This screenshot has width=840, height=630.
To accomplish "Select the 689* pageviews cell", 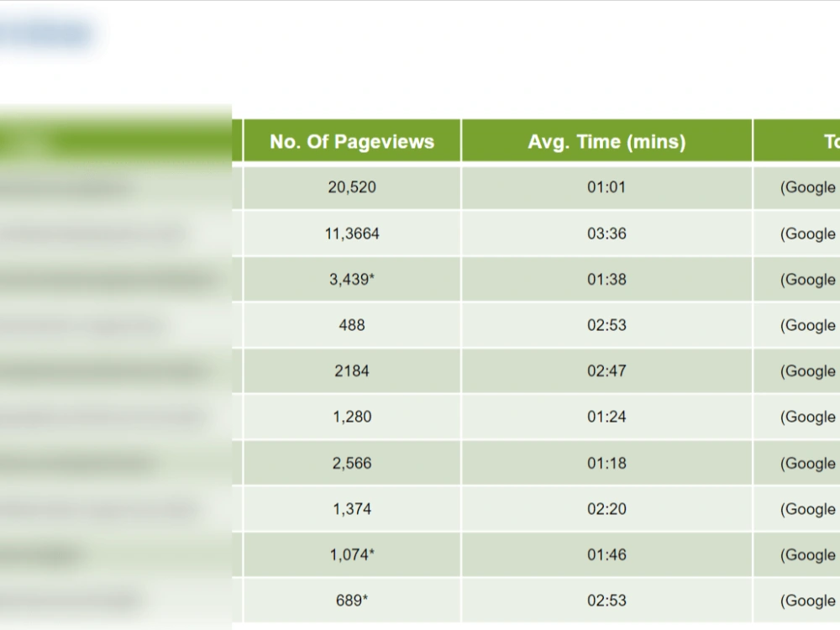I will (352, 601).
